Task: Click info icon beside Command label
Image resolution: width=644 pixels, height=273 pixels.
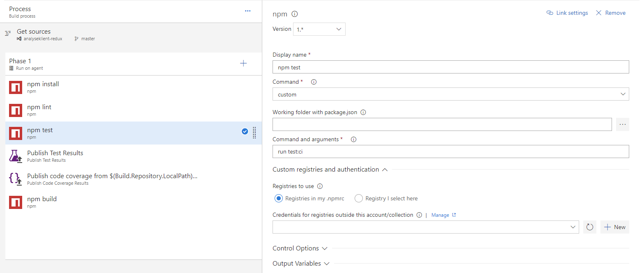Action: point(314,82)
